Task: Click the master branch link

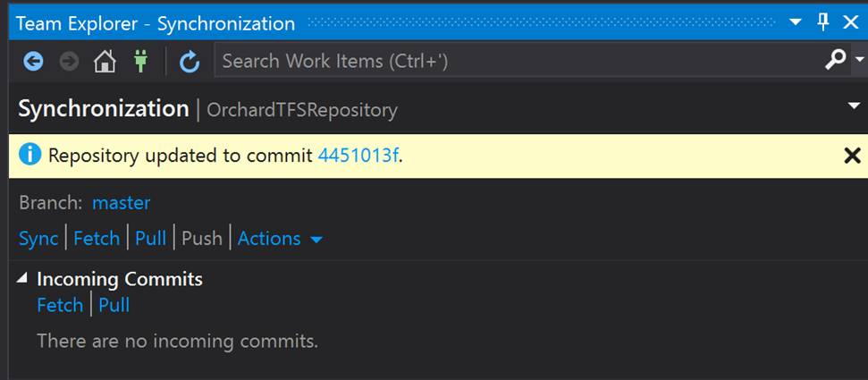Action: pos(122,203)
